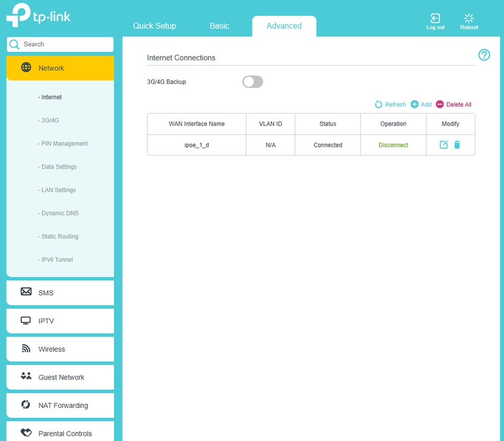Edit the ipoe_1_d connection entry
This screenshot has width=504, height=441.
[444, 145]
